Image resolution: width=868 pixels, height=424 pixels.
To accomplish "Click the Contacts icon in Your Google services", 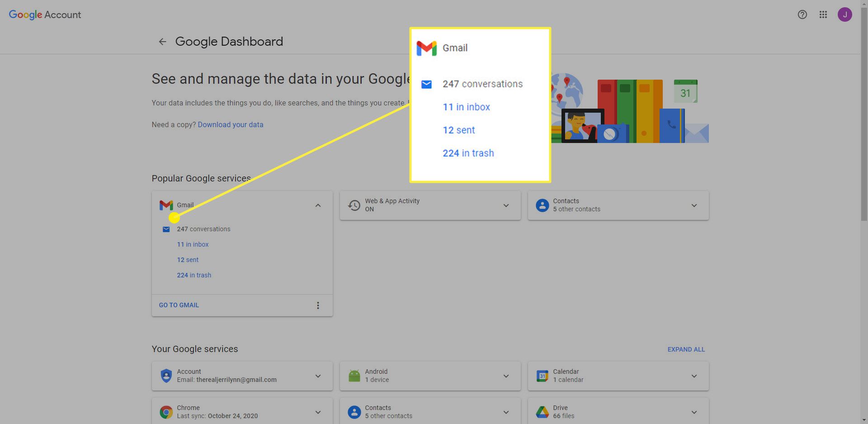I will coord(354,412).
